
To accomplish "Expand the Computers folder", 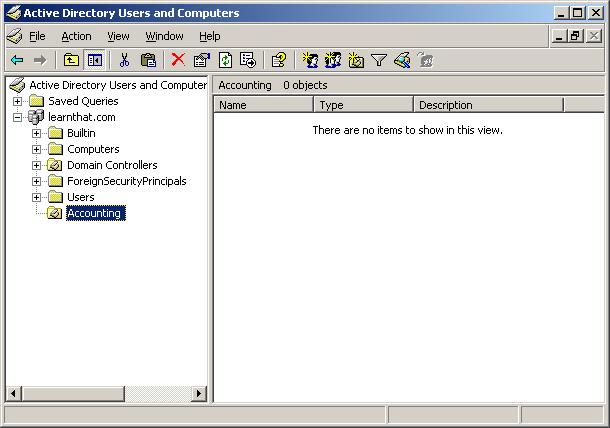I will point(36,149).
